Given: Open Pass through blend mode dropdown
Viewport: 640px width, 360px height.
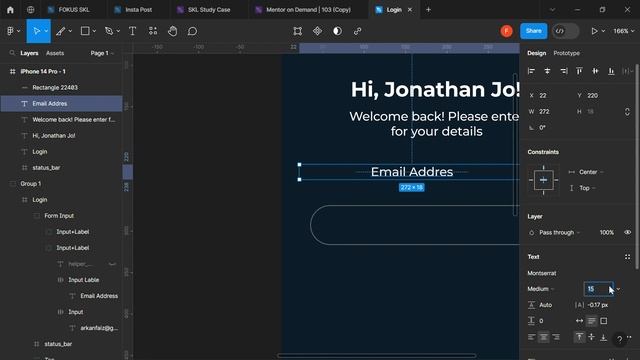Looking at the screenshot, I should [560, 232].
